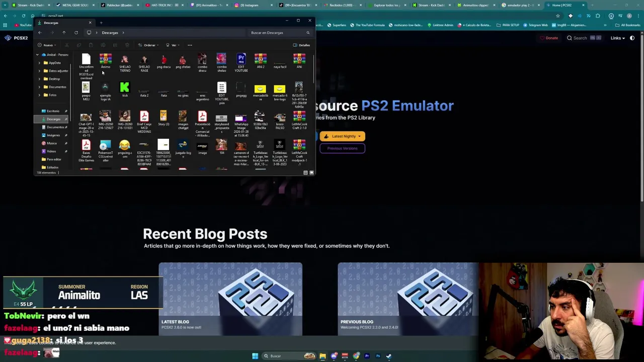Expand the Desktop folder in the tree
The image size is (644, 362).
[39, 79]
